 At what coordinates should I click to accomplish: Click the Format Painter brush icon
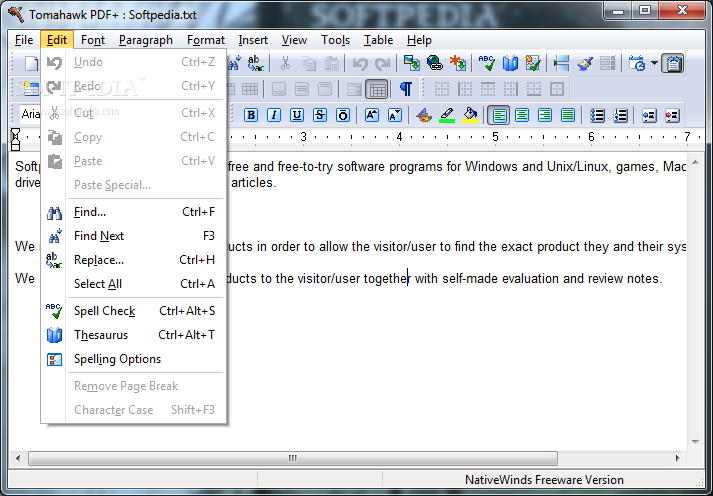[585, 63]
